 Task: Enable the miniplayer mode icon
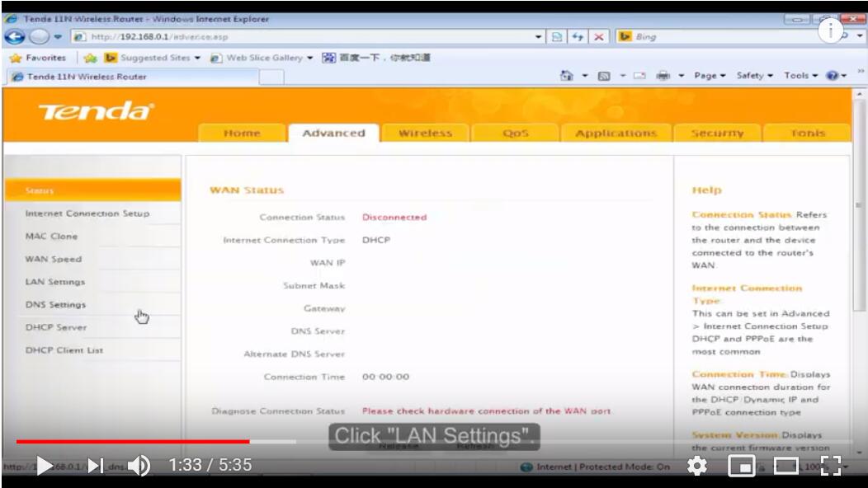pos(742,467)
